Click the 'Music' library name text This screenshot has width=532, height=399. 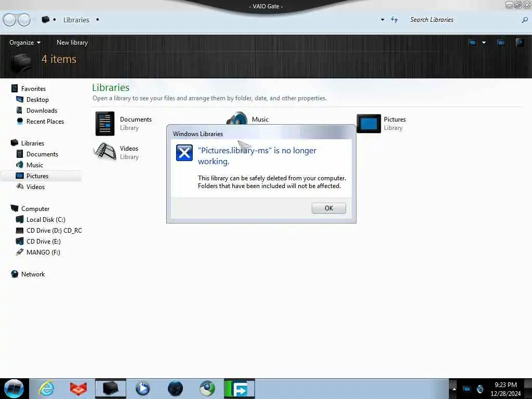[260, 119]
